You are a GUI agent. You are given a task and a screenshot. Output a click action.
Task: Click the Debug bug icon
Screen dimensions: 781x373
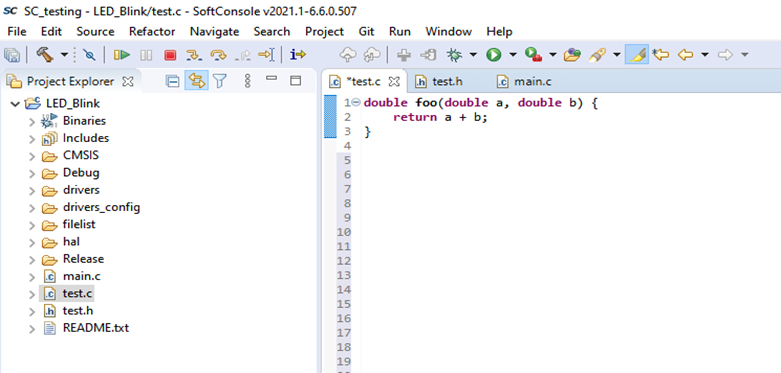(454, 55)
